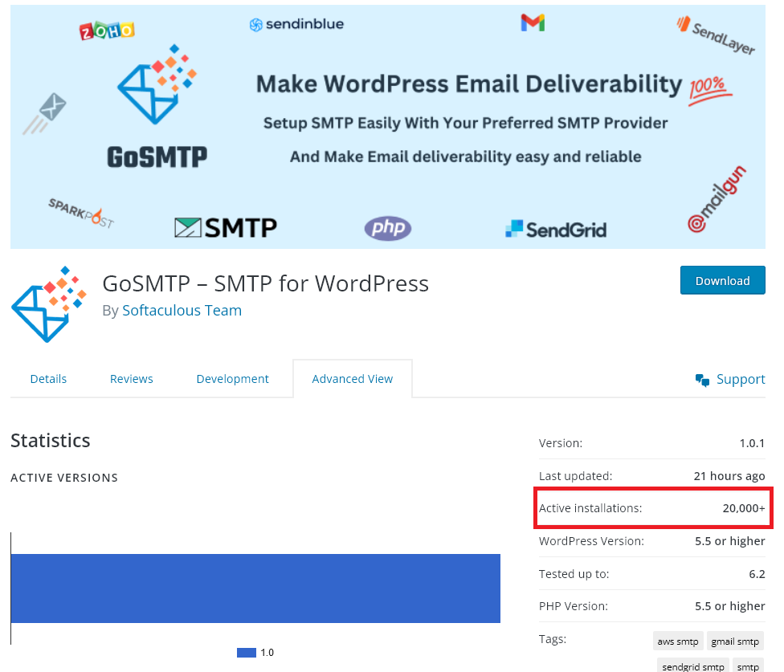Click the aws smtp tag
This screenshot has width=784, height=672.
point(677,641)
